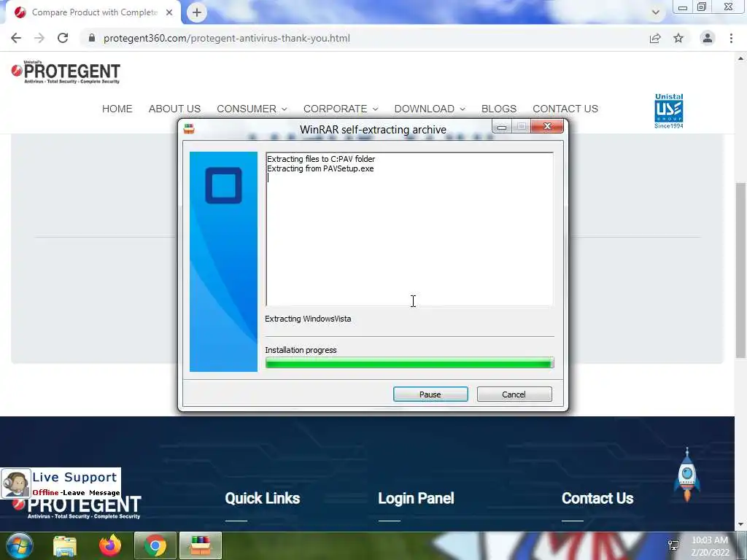
Task: Pause the WinRAR extraction
Action: click(430, 394)
